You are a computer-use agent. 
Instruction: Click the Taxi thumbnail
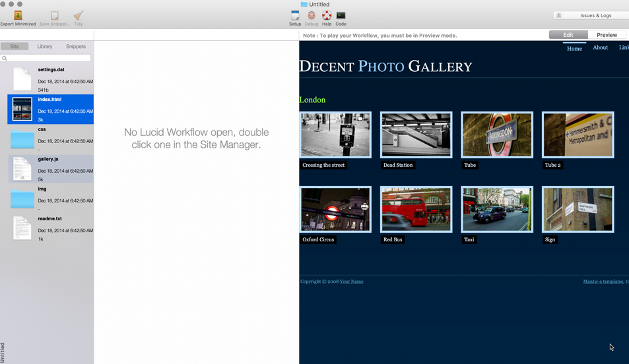497,209
